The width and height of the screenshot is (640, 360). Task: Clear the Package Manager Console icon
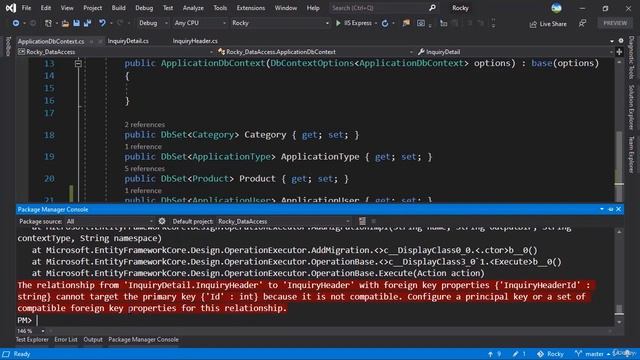click(x=362, y=221)
